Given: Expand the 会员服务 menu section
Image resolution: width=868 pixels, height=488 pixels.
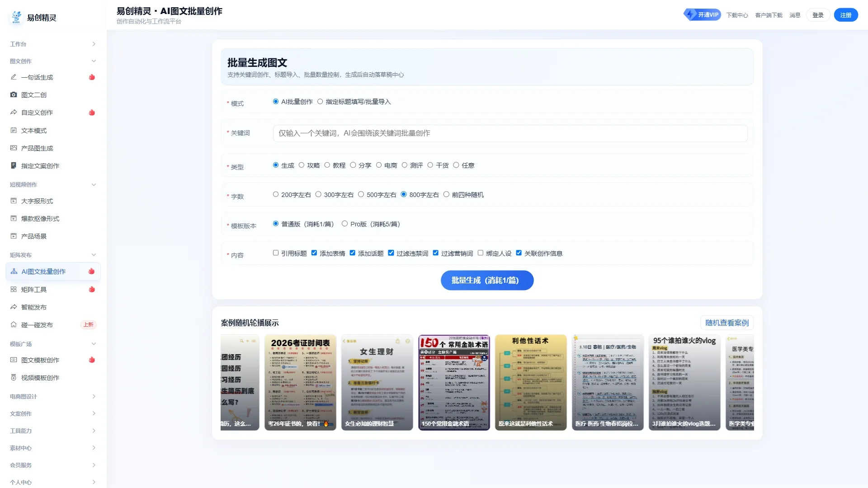Looking at the screenshot, I should (53, 465).
